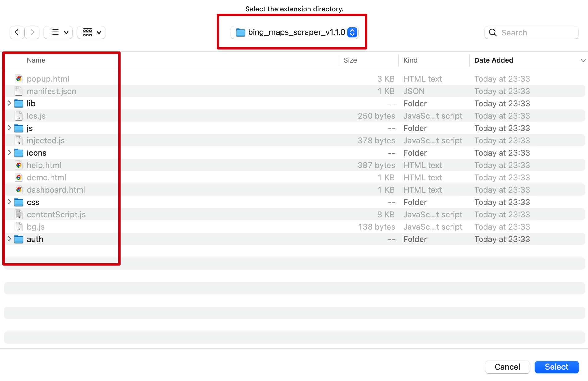This screenshot has height=381, width=588.
Task: Click the JSON kind of manifest.json
Action: (x=414, y=91)
